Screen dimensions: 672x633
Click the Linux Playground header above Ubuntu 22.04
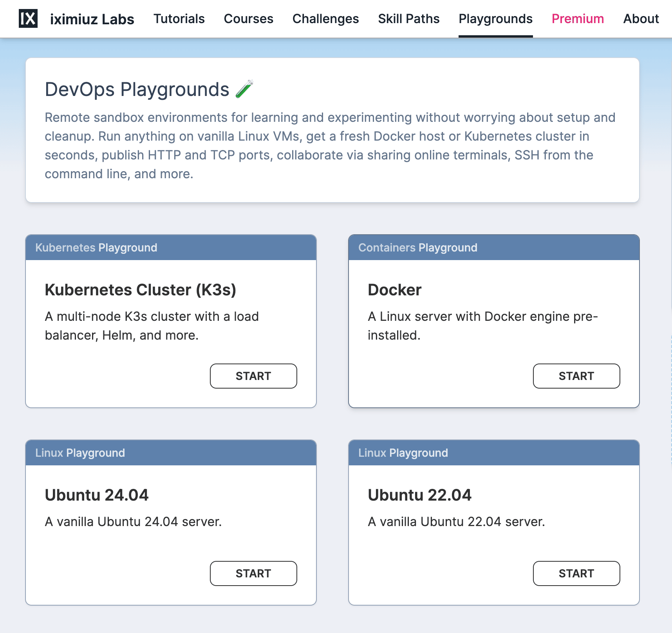(494, 453)
